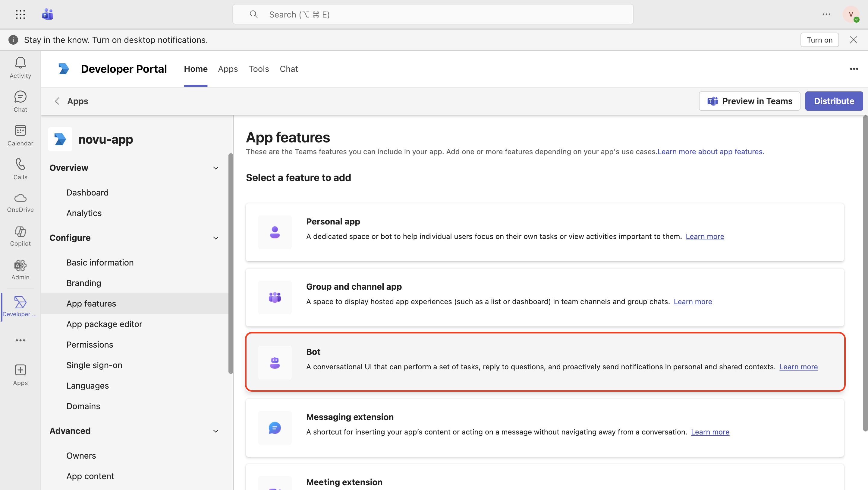Click the Messaging extension chat icon

coord(275,428)
